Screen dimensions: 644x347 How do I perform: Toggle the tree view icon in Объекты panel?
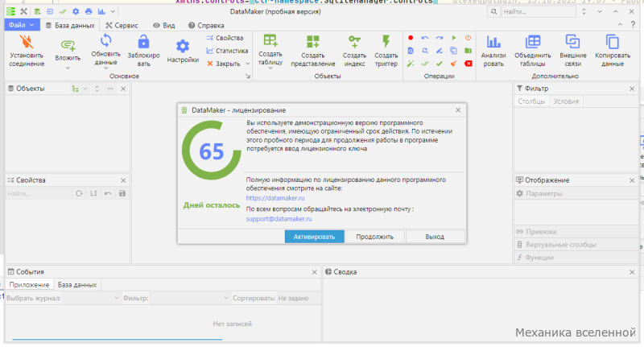coord(75,89)
